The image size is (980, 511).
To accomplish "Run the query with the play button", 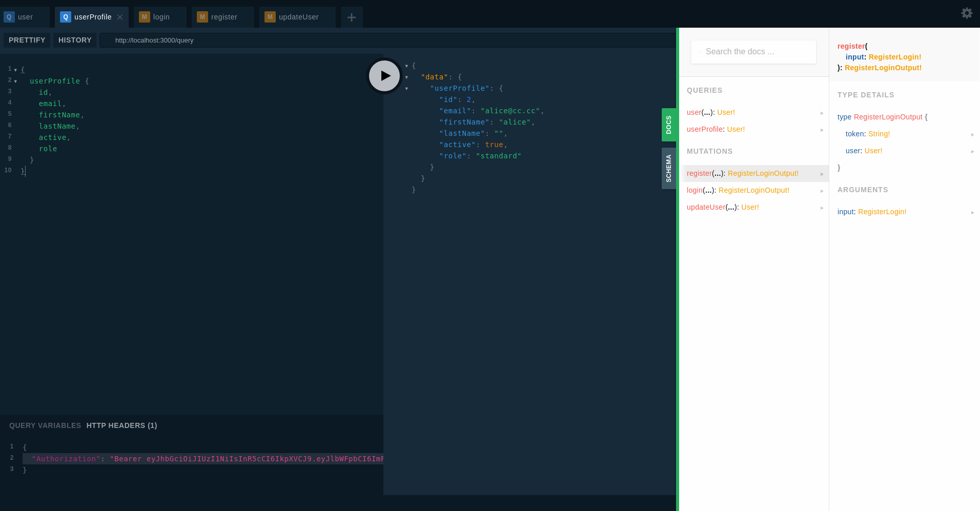I will click(384, 76).
